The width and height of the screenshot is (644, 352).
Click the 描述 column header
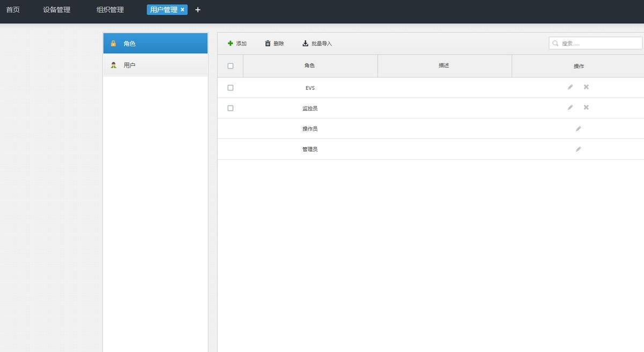444,66
